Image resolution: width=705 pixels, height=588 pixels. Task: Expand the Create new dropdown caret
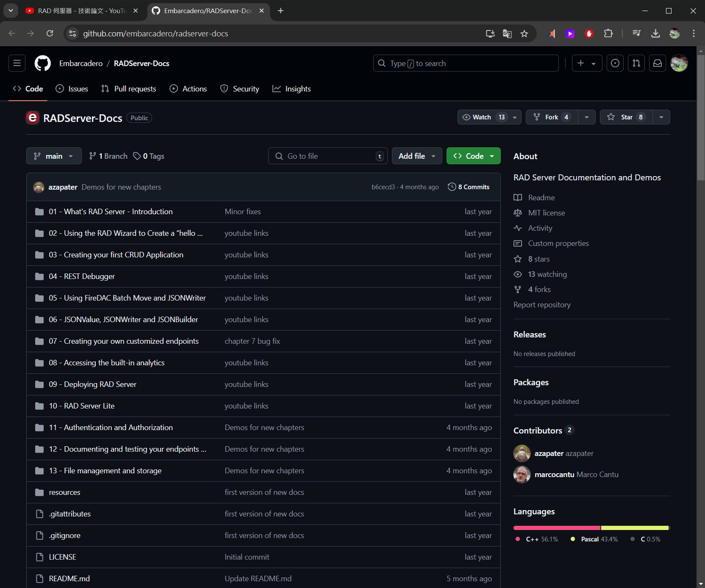594,63
